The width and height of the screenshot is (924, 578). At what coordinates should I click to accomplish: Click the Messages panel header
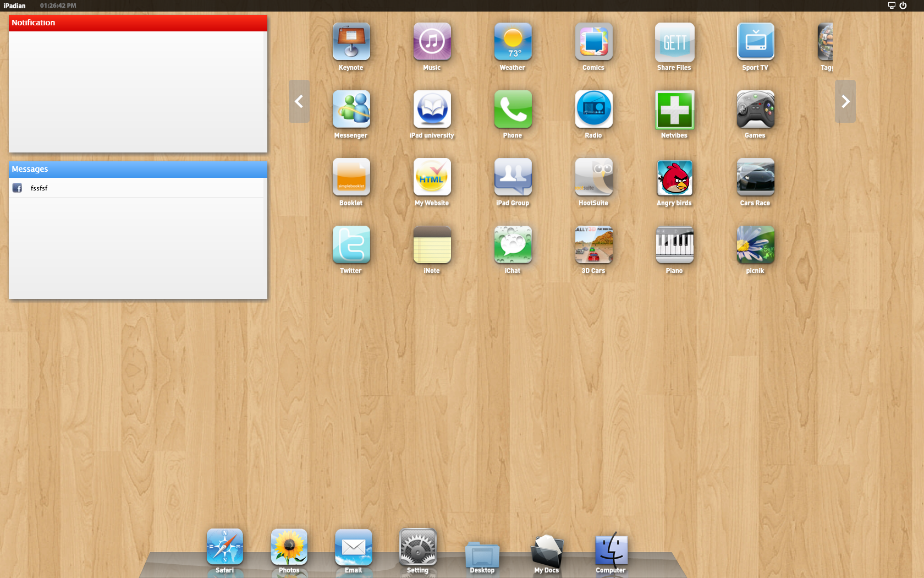(138, 170)
